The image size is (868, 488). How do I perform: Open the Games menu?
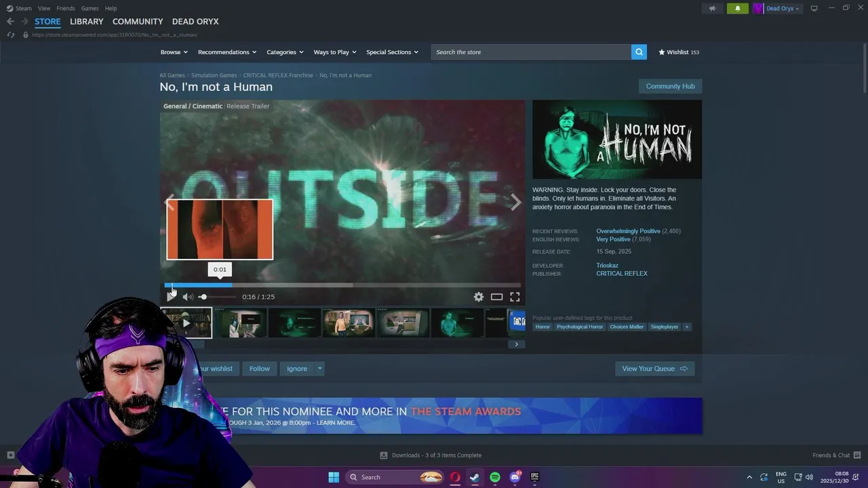coord(90,8)
